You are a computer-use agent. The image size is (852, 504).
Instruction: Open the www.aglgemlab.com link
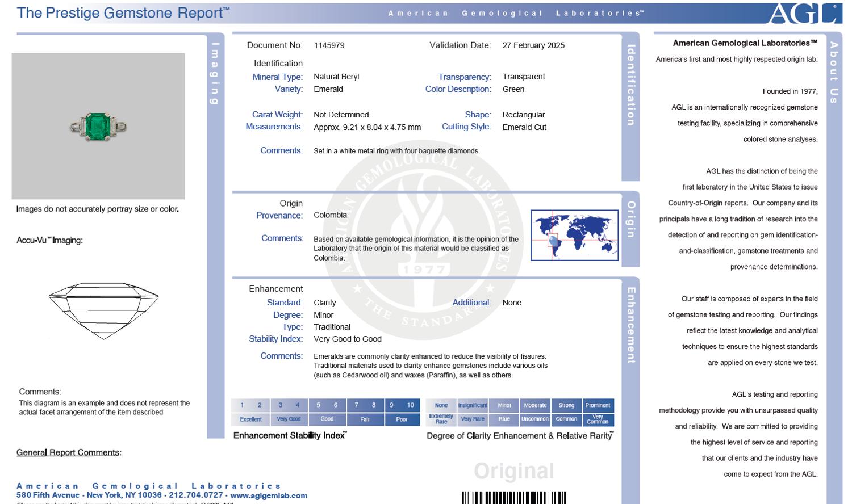click(x=269, y=495)
